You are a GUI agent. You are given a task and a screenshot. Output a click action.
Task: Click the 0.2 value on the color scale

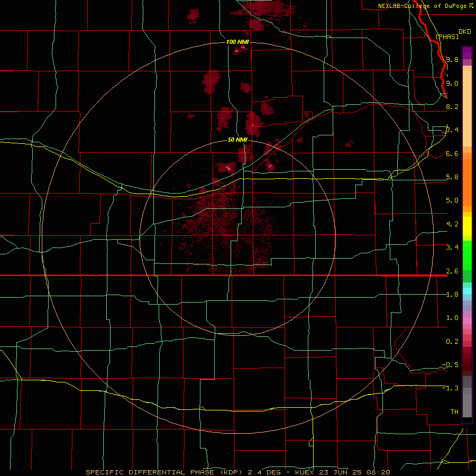[x=452, y=342]
